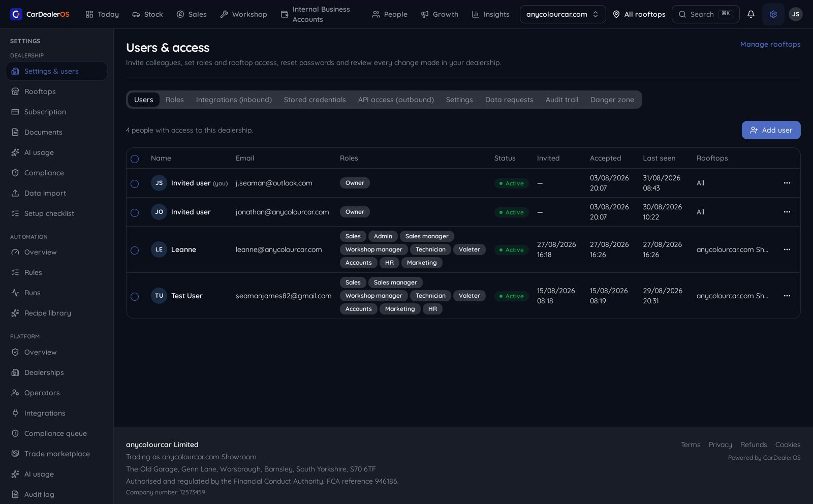Open the Cookies footer link

point(788,445)
